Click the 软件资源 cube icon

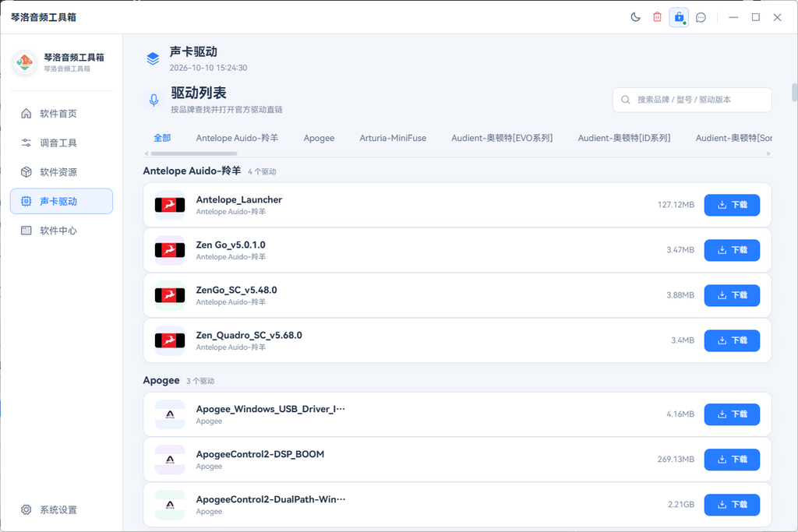pyautogui.click(x=26, y=172)
